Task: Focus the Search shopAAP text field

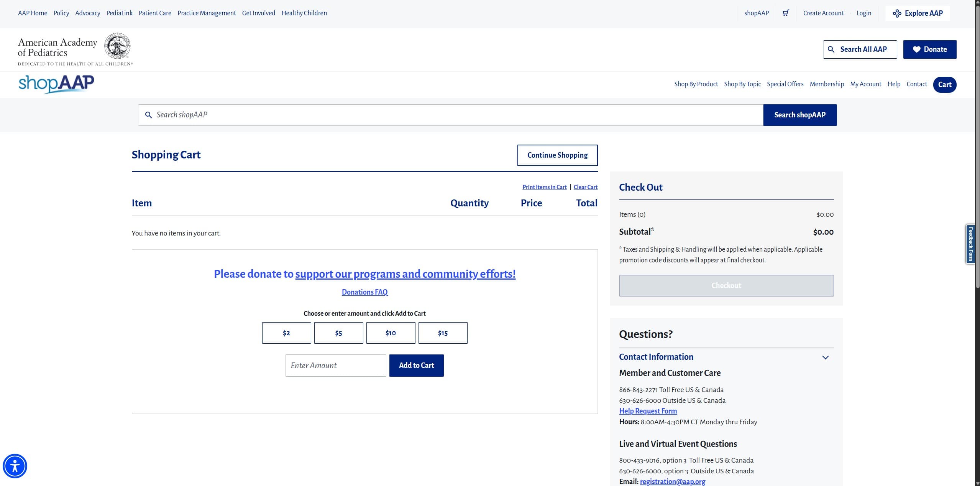Action: point(451,115)
